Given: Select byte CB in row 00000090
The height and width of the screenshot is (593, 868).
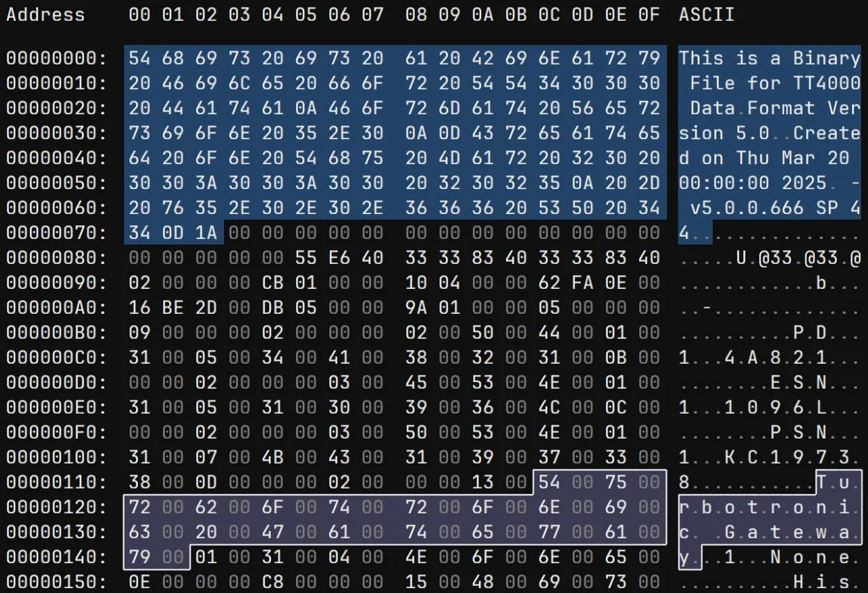Looking at the screenshot, I should point(272,283).
